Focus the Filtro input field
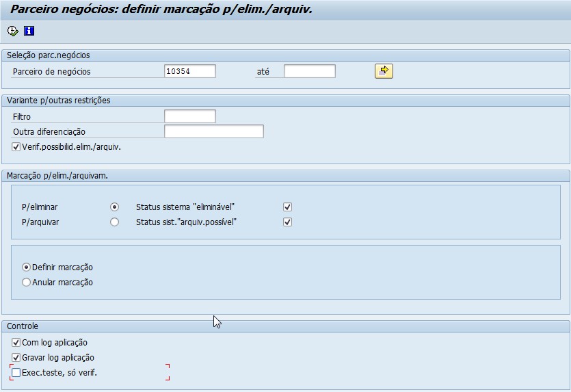 pos(189,116)
